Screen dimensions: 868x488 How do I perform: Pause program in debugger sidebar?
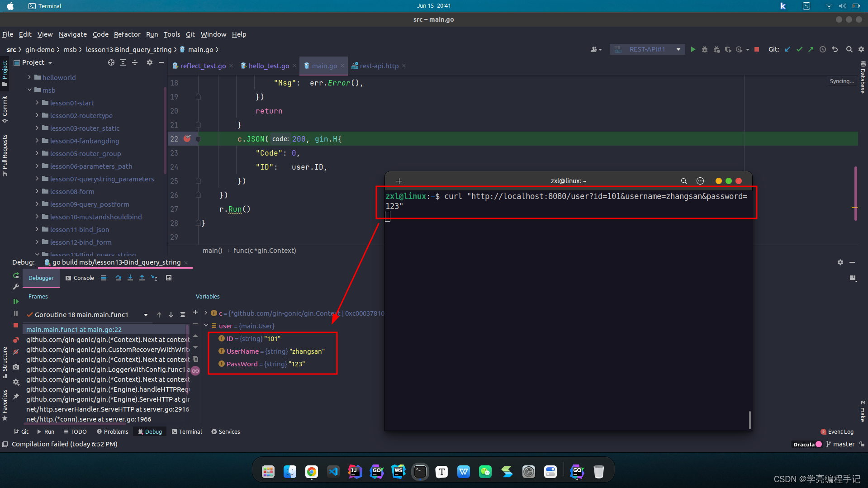pos(16,313)
